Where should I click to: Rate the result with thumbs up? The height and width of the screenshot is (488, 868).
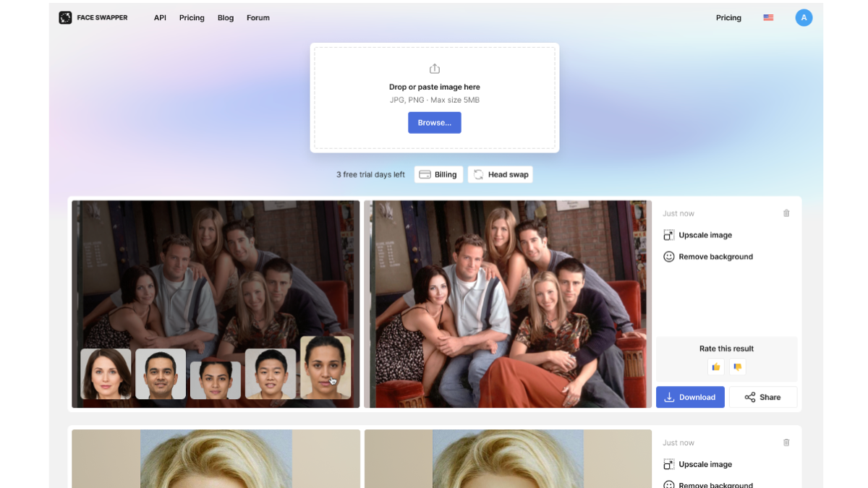pyautogui.click(x=716, y=367)
